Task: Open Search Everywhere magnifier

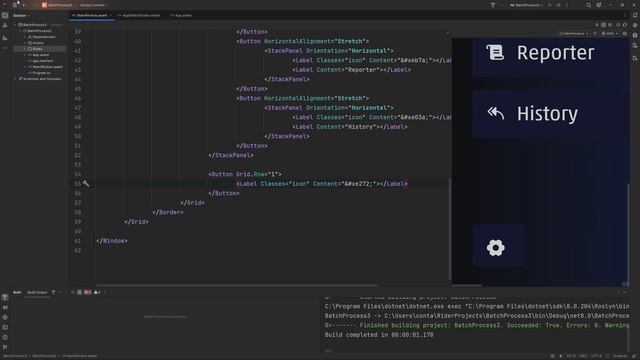Action: [x=589, y=5]
